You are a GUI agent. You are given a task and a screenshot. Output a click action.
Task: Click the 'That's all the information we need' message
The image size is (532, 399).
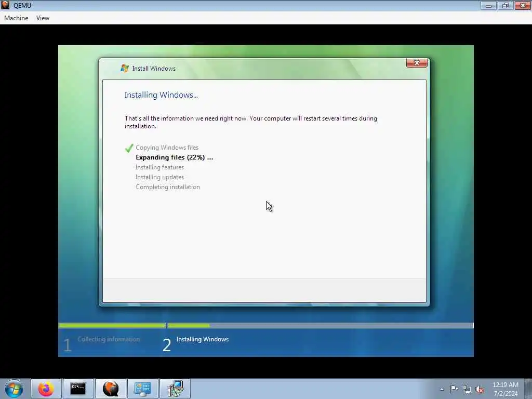pos(251,122)
